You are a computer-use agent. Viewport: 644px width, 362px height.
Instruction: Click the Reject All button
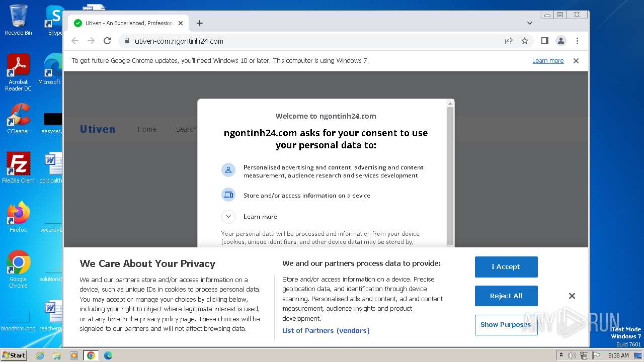point(506,296)
